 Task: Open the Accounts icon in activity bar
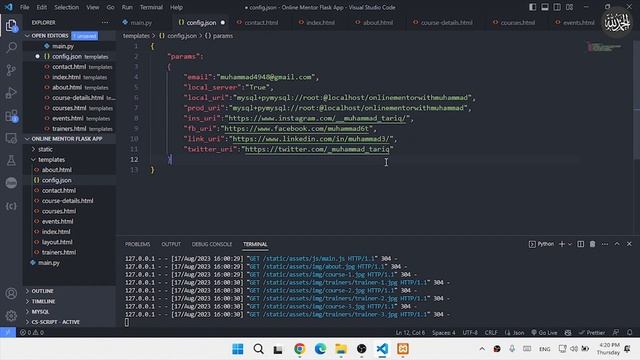click(11, 293)
